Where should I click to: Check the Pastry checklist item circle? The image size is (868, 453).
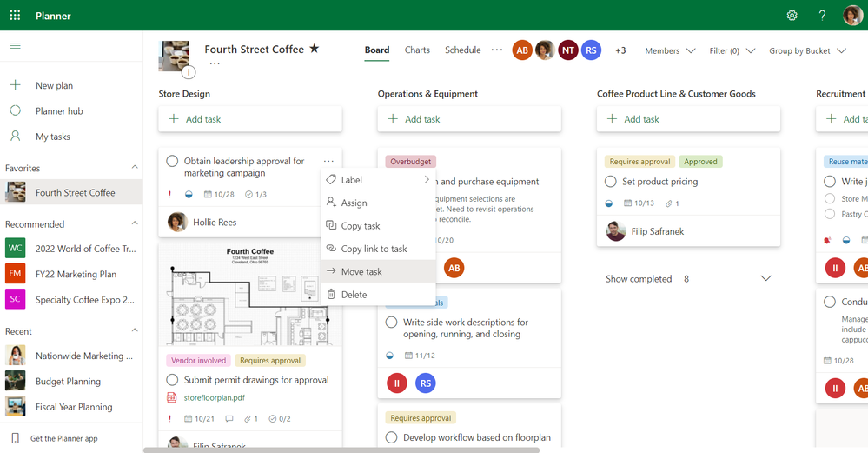click(829, 214)
